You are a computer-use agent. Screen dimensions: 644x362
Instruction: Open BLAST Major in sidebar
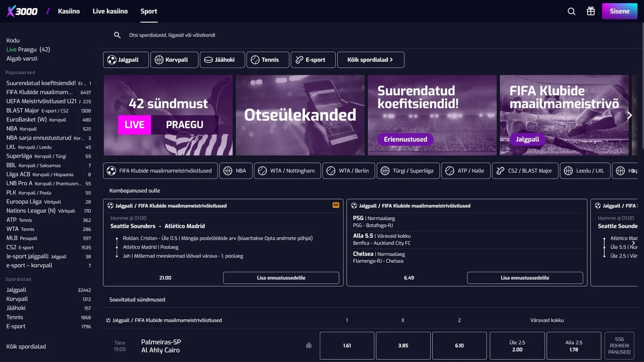click(49, 111)
